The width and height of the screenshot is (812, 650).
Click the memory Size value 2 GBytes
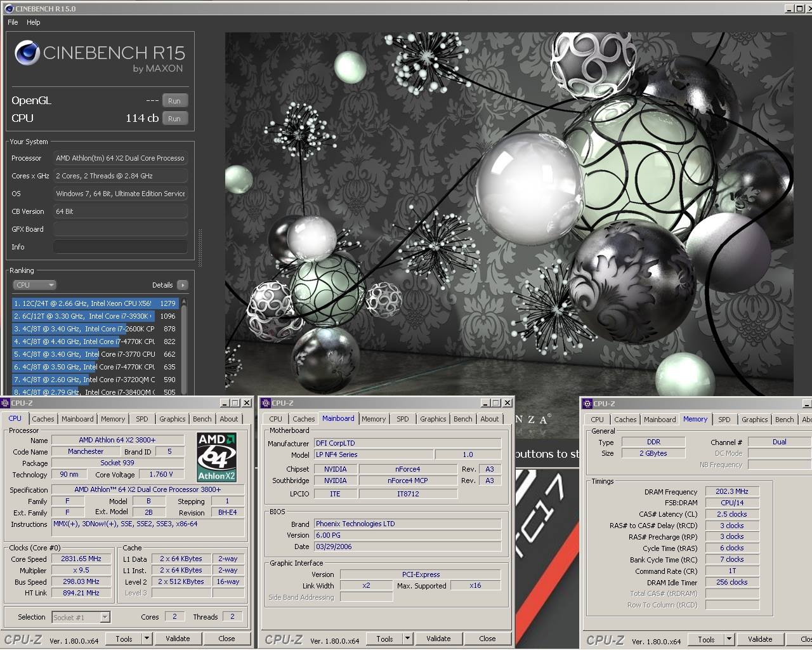(653, 453)
